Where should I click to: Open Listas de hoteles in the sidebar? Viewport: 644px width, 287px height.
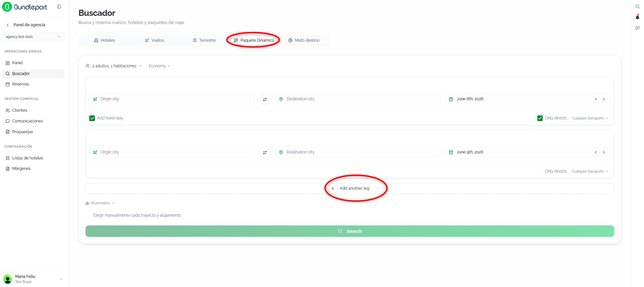[x=33, y=158]
